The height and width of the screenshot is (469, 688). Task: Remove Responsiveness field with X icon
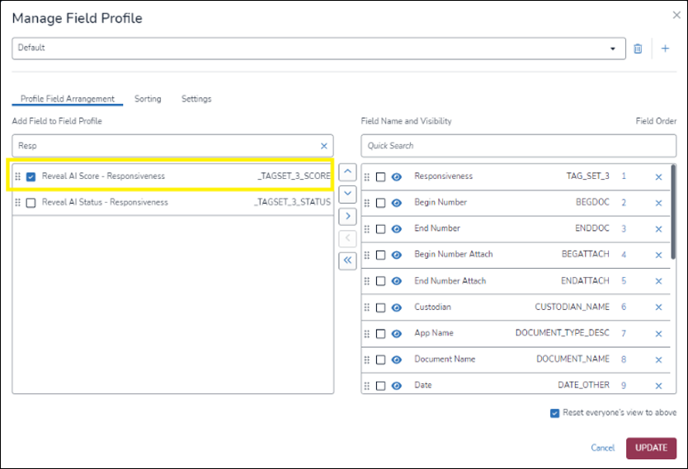coord(658,176)
